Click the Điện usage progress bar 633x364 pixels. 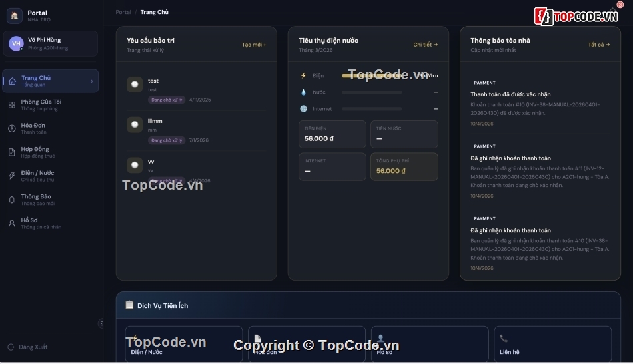(x=372, y=75)
